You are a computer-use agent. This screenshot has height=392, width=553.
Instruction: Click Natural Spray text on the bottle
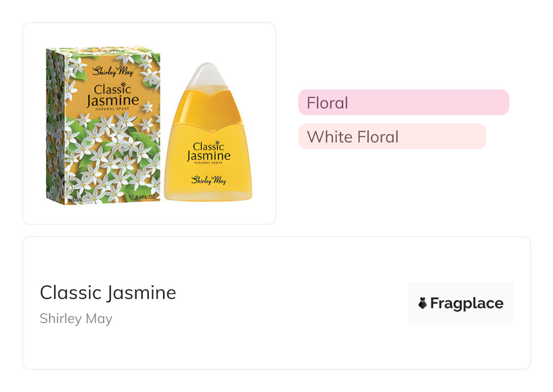point(208,164)
